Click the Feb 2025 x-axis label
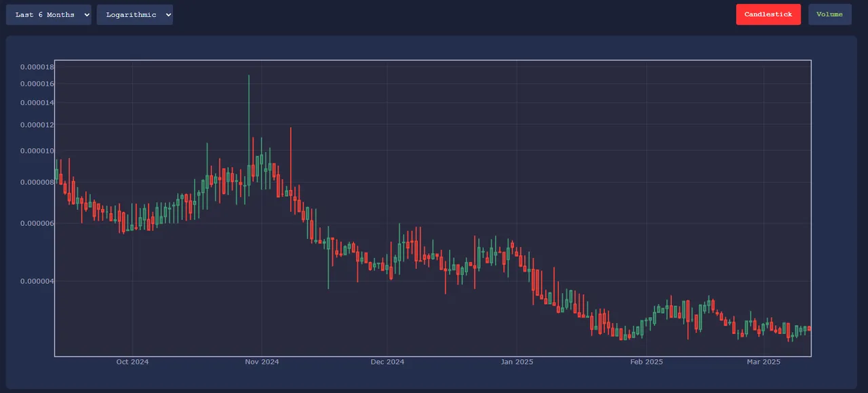 [646, 362]
